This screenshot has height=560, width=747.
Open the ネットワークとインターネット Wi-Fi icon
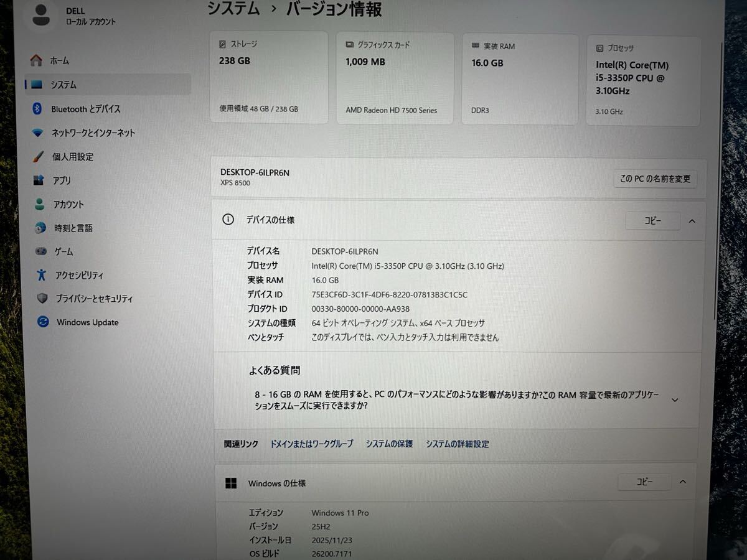point(38,133)
